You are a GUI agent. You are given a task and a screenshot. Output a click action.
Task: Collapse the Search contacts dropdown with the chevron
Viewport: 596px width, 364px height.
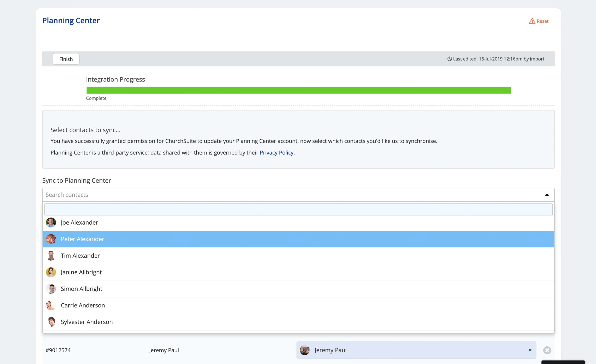(x=547, y=195)
